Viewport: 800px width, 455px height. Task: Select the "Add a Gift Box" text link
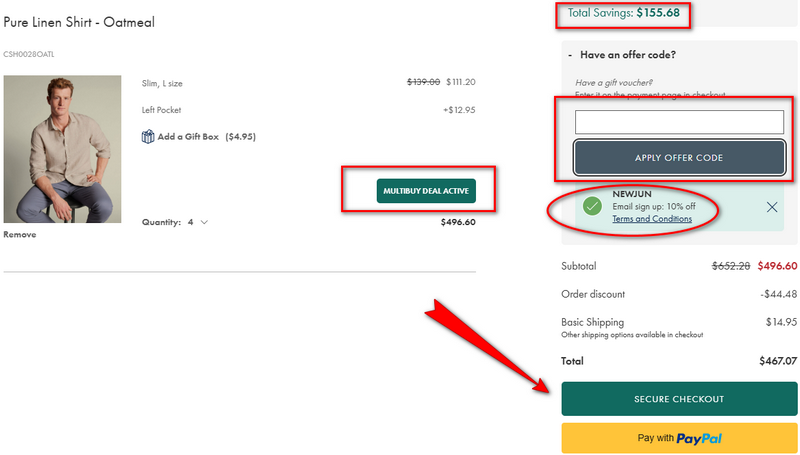[189, 137]
